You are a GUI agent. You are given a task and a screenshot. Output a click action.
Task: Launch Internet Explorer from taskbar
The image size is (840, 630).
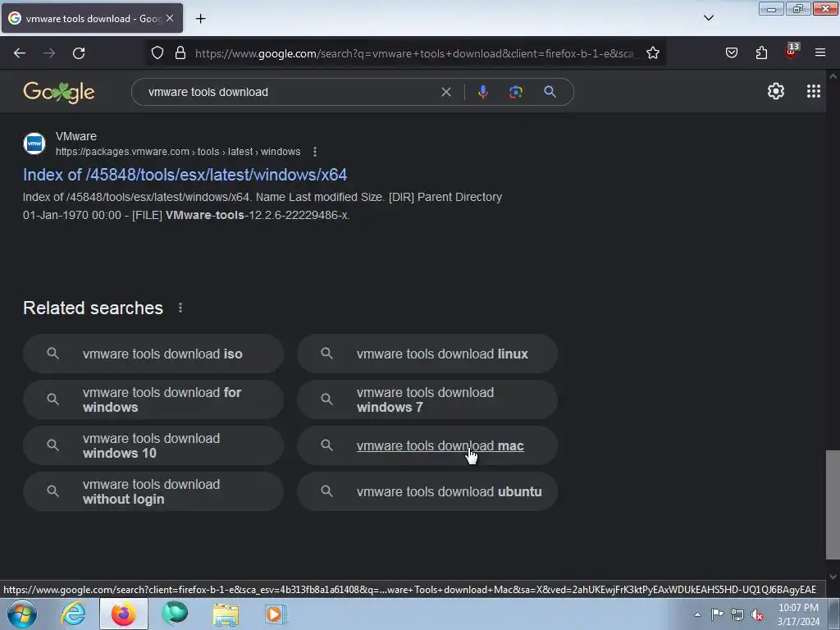[73, 614]
